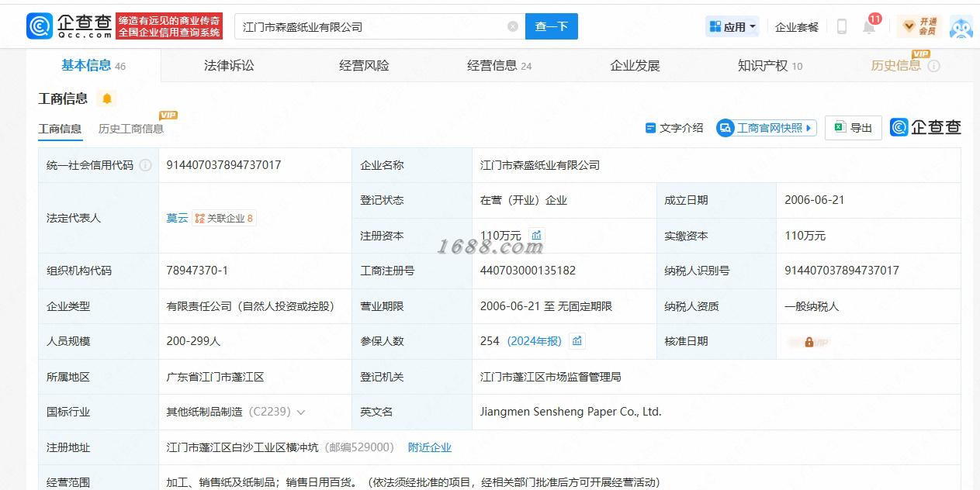Click region value 广东省江门市蓬江区
This screenshot has width=980, height=490.
point(215,377)
